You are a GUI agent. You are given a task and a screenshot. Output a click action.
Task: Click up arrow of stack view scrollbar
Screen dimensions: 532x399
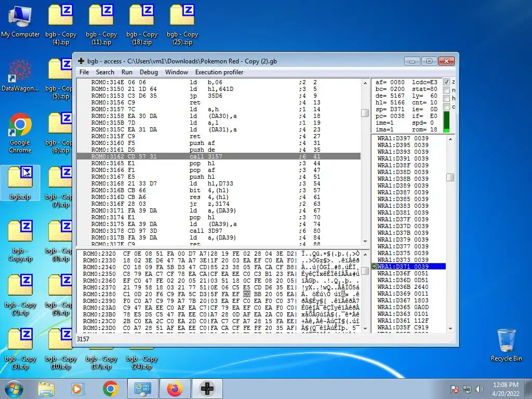(450, 139)
